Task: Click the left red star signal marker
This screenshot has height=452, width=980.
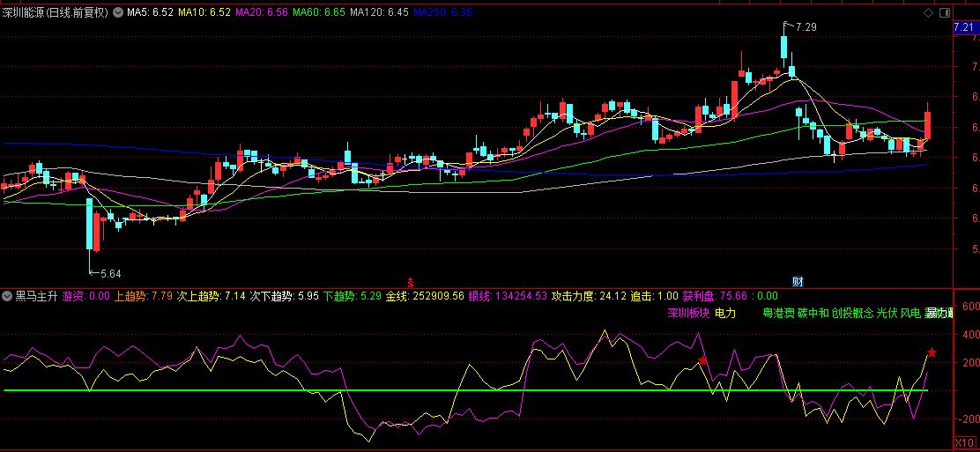Action: coord(702,360)
